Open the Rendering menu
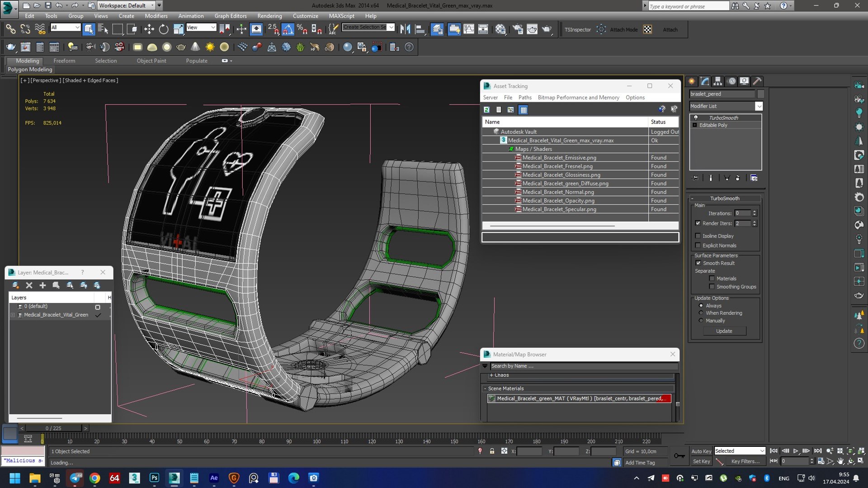 coord(269,16)
